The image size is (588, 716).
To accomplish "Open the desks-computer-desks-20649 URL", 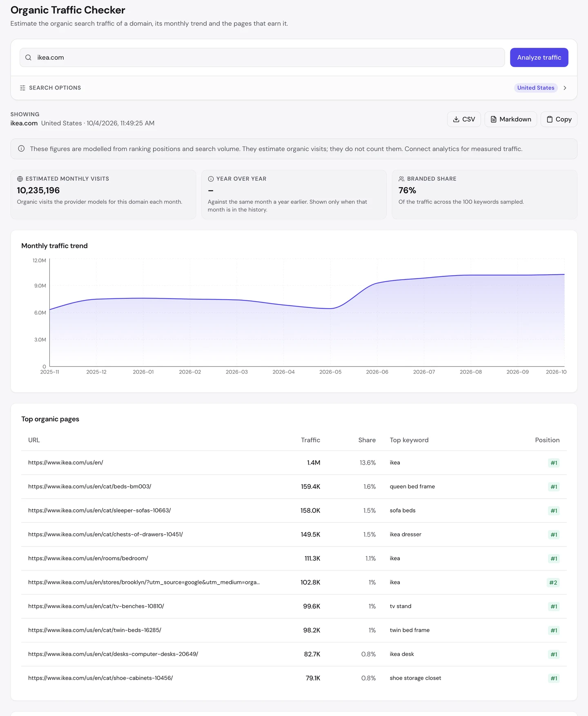I will pyautogui.click(x=113, y=654).
